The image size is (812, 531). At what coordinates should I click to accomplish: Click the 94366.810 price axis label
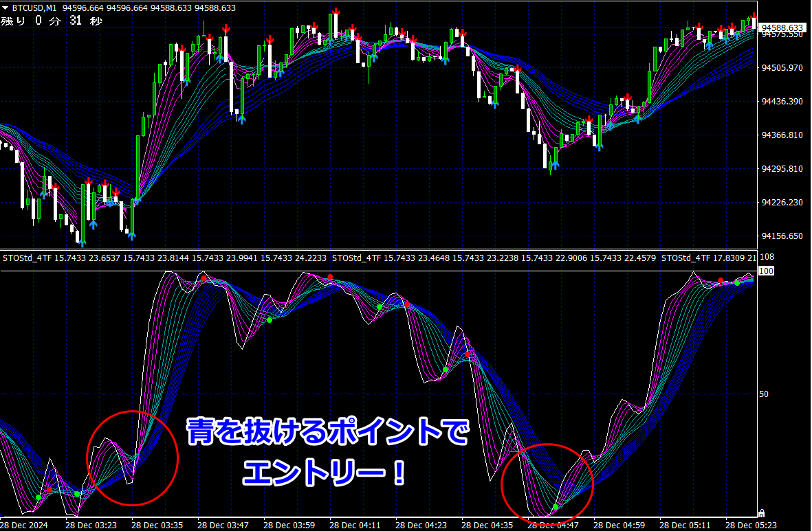tap(782, 135)
